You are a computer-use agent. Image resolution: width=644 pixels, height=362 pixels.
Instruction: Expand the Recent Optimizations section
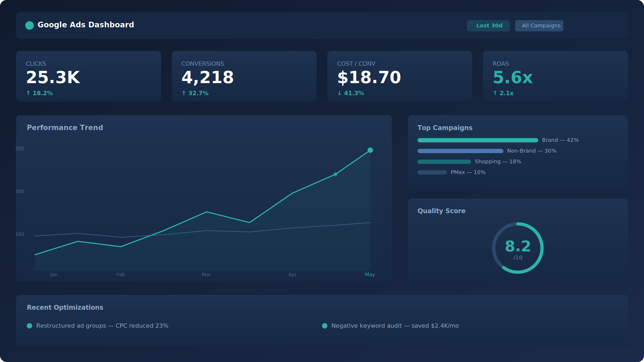(65, 307)
